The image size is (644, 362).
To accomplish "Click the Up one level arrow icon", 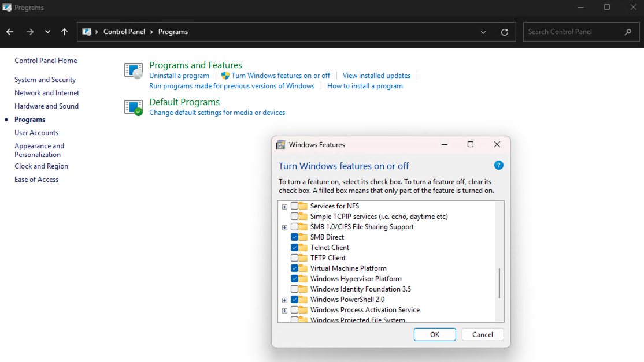I will (x=64, y=32).
